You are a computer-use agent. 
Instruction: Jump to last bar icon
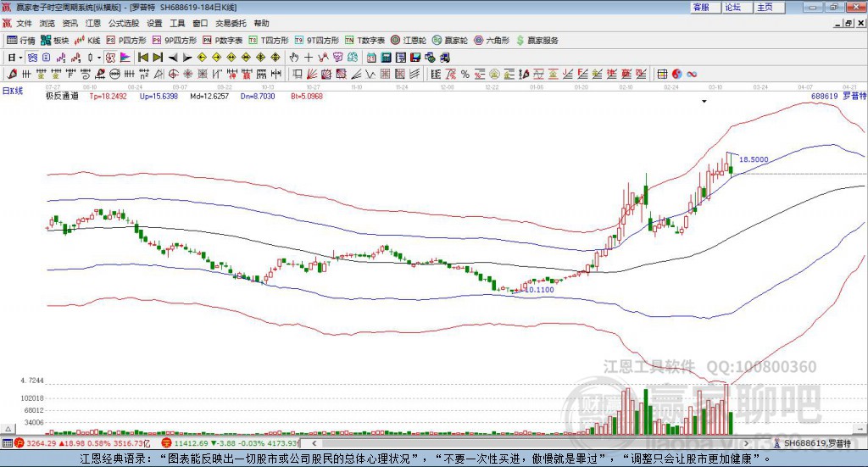[x=158, y=58]
